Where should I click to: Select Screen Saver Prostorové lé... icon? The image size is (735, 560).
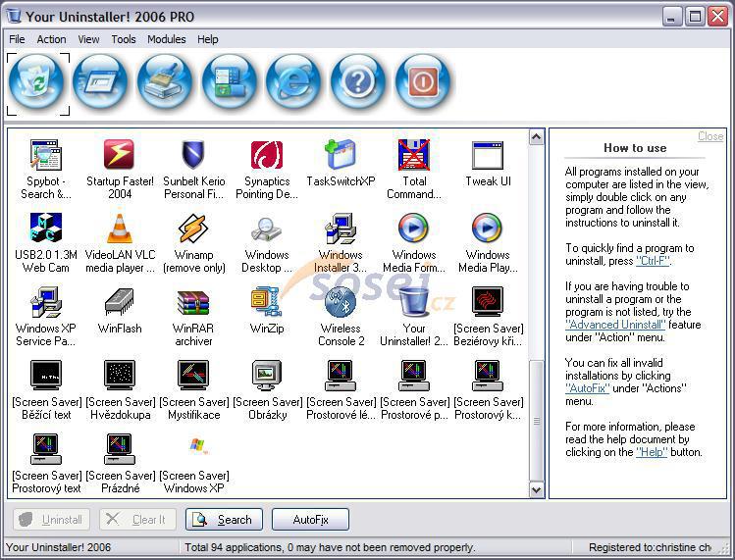[x=341, y=376]
